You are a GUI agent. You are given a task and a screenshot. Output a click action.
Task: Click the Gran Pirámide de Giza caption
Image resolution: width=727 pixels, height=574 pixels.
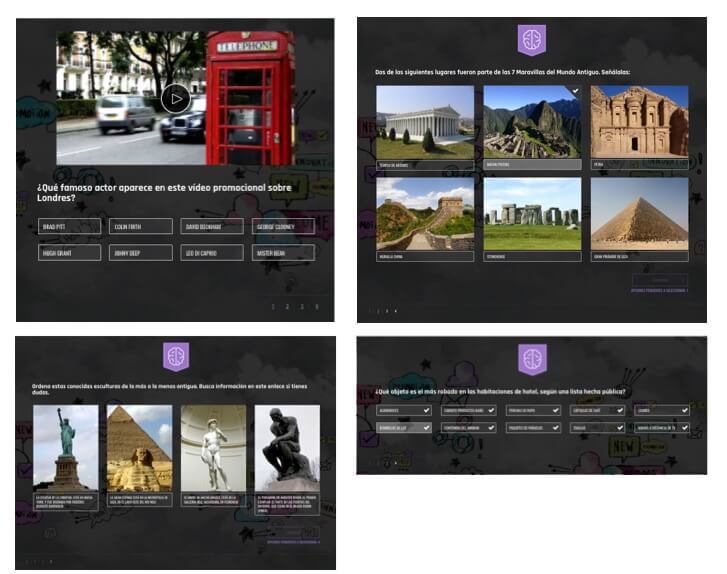pos(639,256)
